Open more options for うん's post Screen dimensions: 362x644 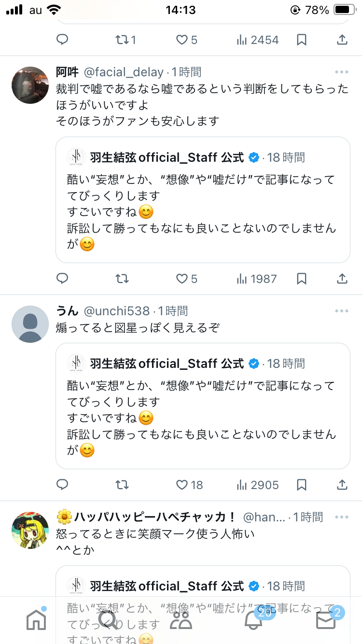pos(341,311)
